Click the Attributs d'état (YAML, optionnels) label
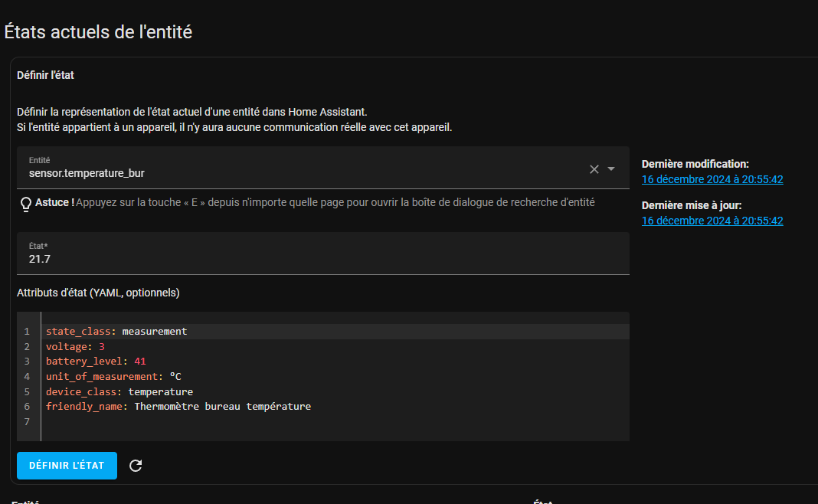This screenshot has height=504, width=818. pyautogui.click(x=98, y=293)
